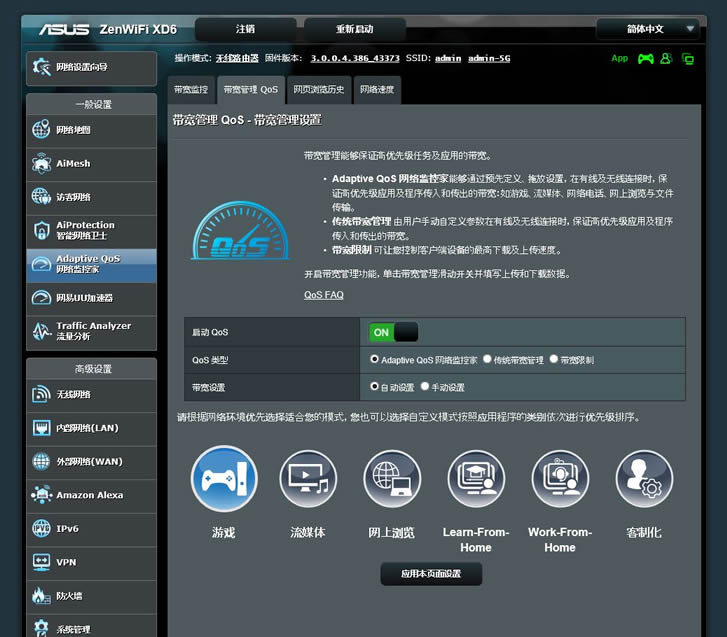Click the green user icon in header
The height and width of the screenshot is (637, 727).
[x=666, y=58]
